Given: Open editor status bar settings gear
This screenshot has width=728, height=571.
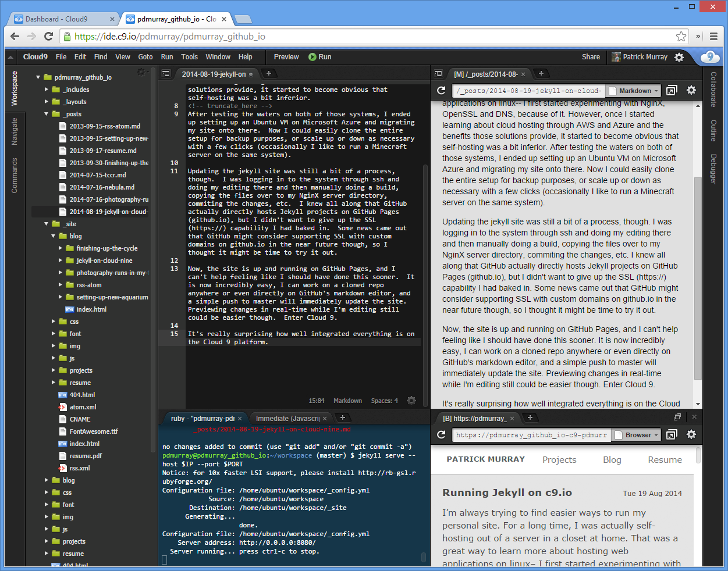Looking at the screenshot, I should click(x=411, y=401).
